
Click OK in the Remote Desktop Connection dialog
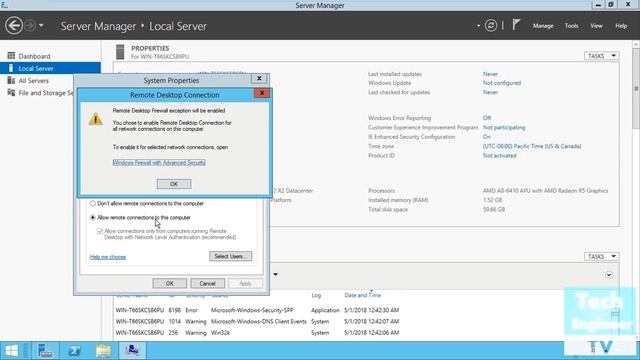click(x=174, y=184)
